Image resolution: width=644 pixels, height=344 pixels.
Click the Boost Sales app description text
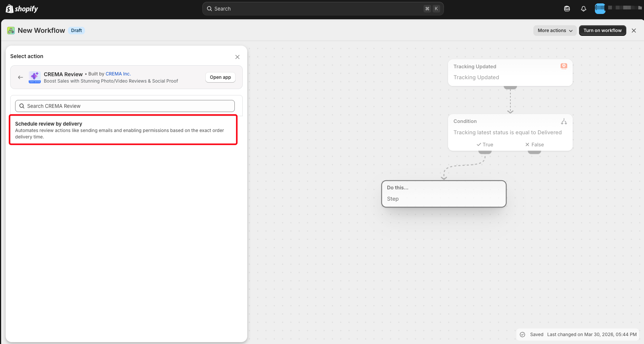(111, 81)
